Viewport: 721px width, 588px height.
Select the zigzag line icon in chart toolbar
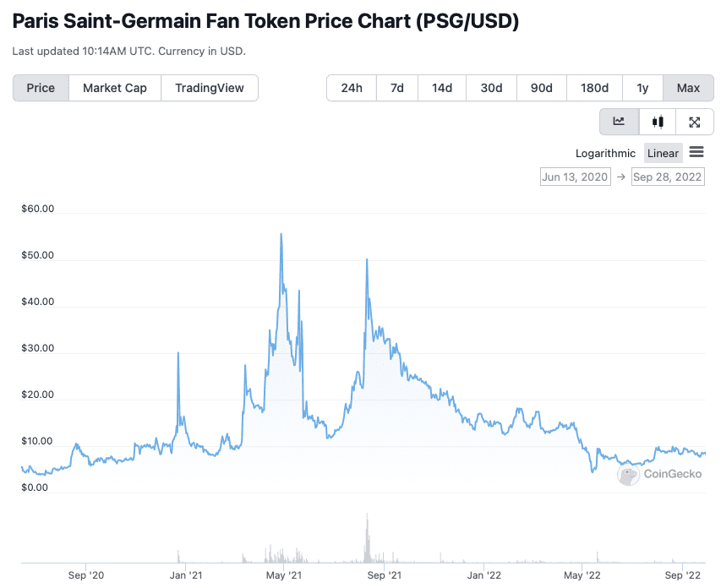coord(619,121)
